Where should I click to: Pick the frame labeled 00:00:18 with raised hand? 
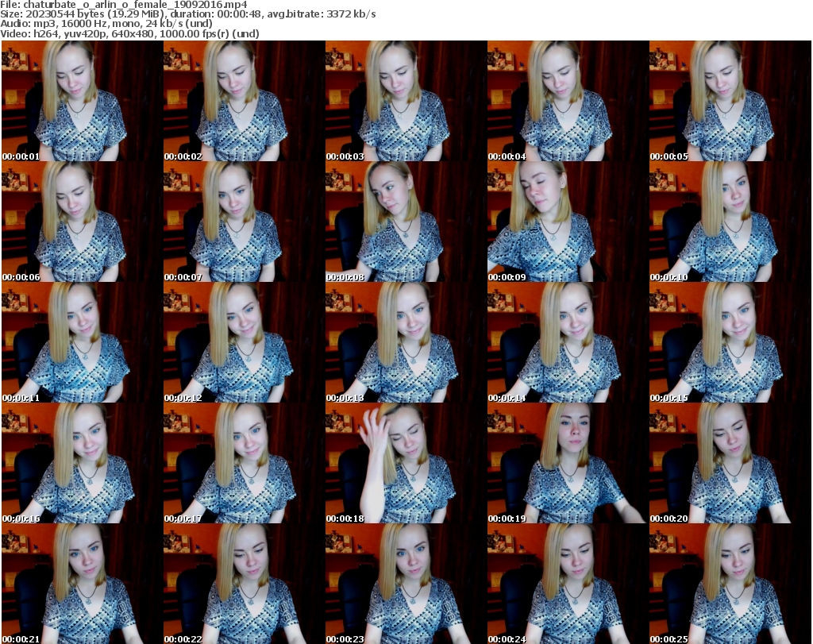pos(406,464)
